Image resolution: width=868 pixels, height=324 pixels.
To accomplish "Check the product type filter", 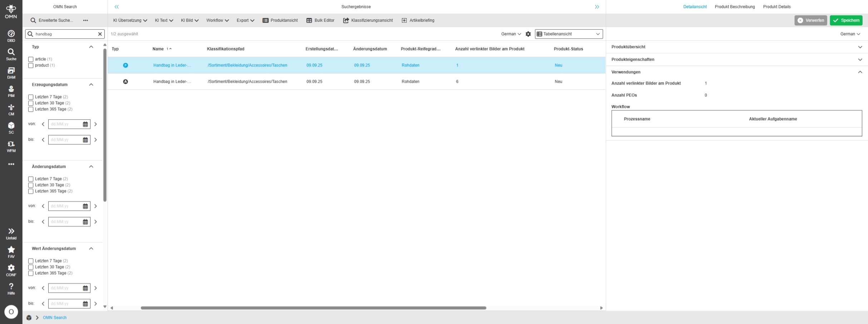I will (x=31, y=65).
